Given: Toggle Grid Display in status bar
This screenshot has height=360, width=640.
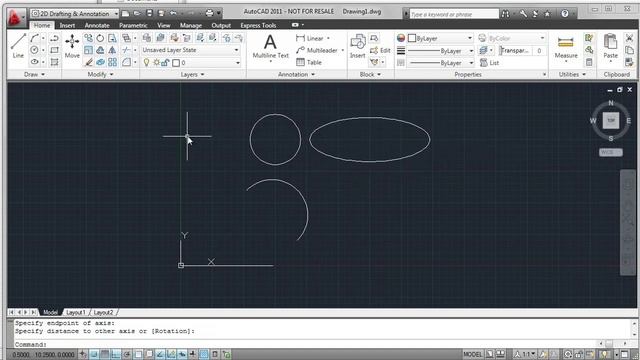Looking at the screenshot, I should pos(105,354).
